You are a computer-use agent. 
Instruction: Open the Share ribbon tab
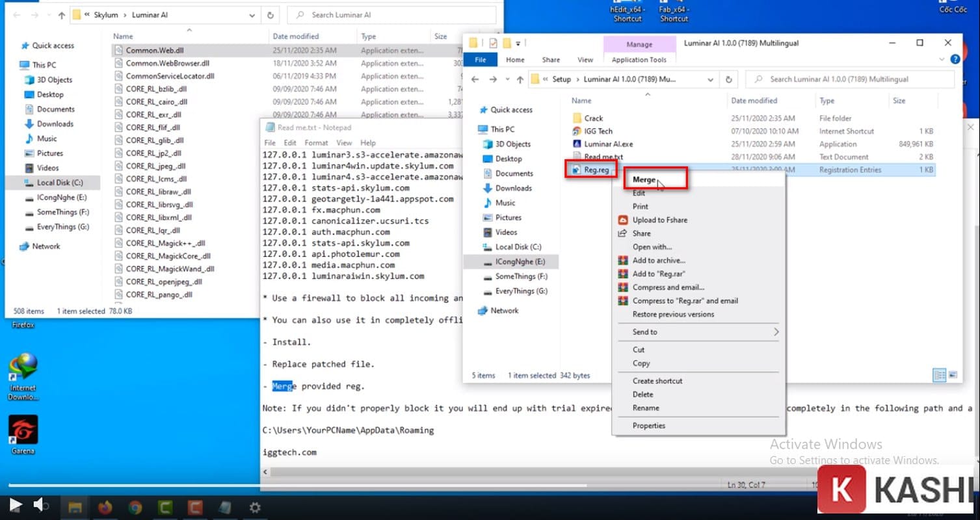click(551, 60)
